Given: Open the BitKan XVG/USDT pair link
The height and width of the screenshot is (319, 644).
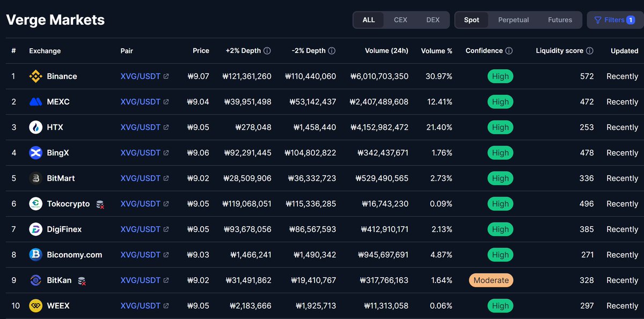Looking at the screenshot, I should 141,280.
